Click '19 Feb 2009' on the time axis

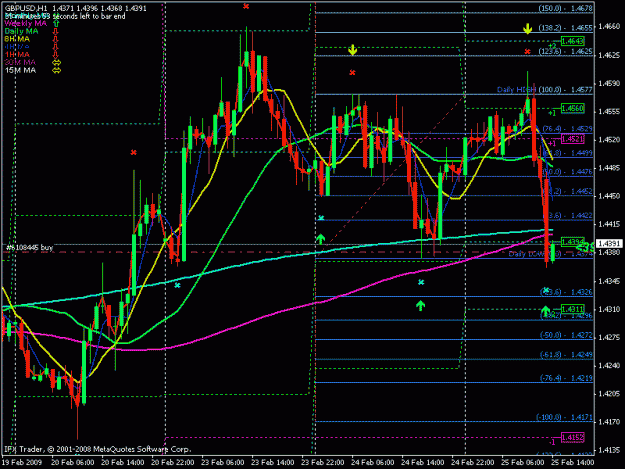[x=22, y=462]
